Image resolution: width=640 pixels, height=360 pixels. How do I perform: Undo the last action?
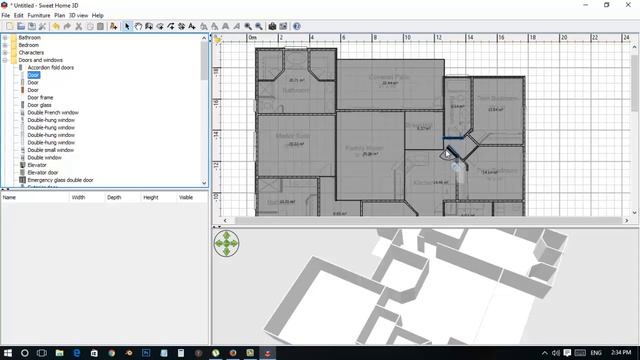[56, 27]
